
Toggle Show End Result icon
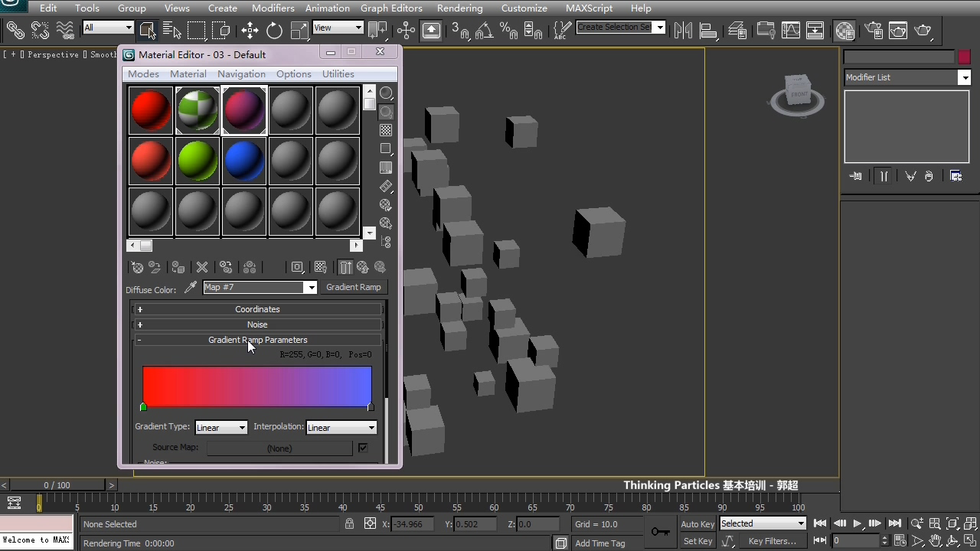[345, 267]
